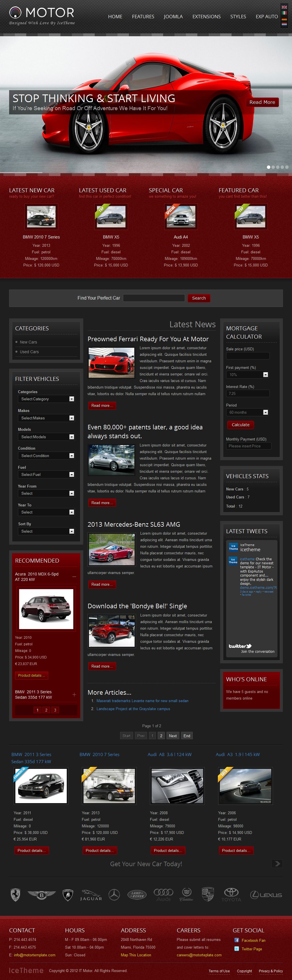Open BMW 2010 7 Series latest thumbnail
Screen dimensions: 292x980
(41, 217)
